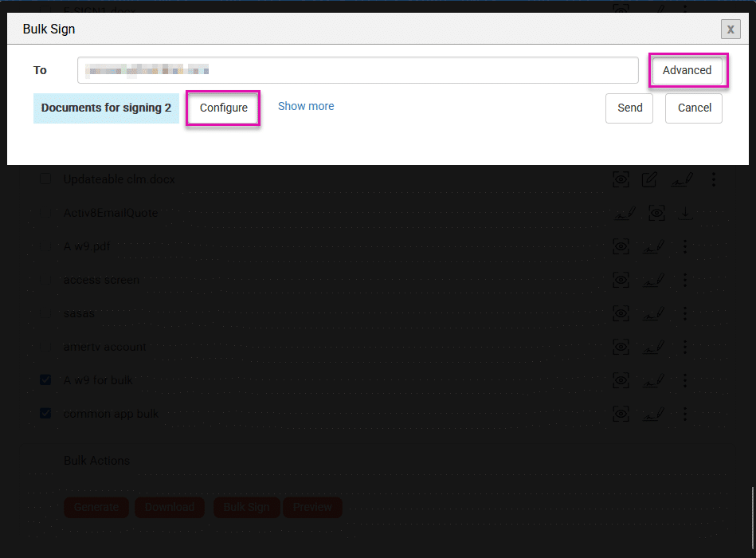Open the three-dot options for amertv account
The image size is (756, 558).
point(684,347)
